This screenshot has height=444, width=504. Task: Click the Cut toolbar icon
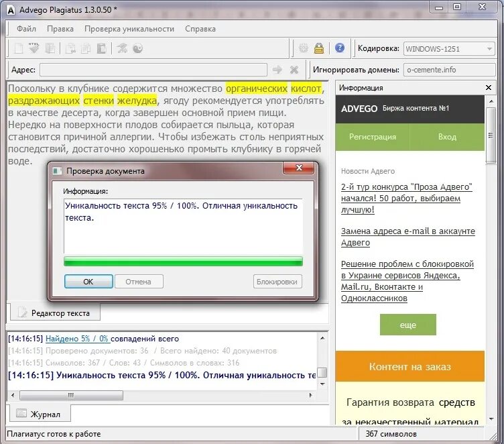click(70, 48)
